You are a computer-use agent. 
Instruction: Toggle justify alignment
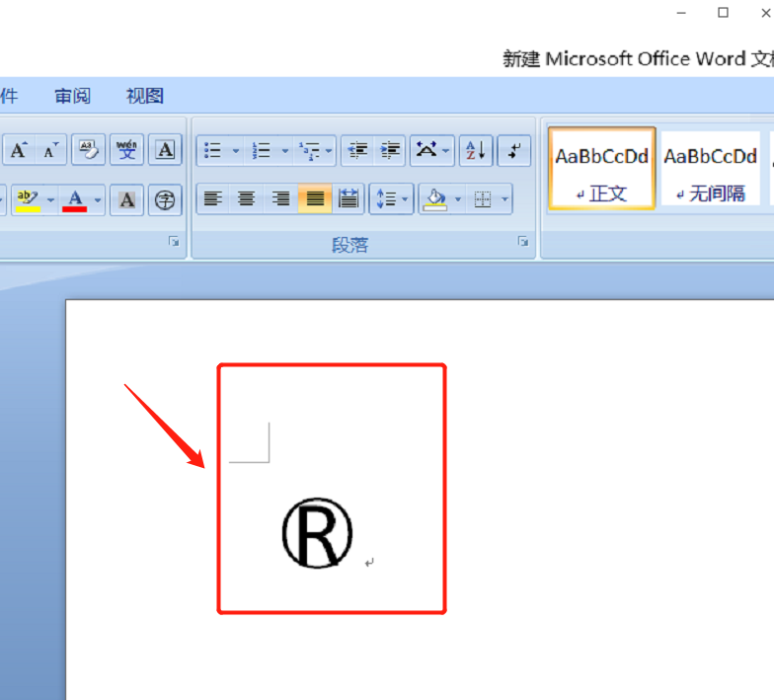pyautogui.click(x=315, y=199)
